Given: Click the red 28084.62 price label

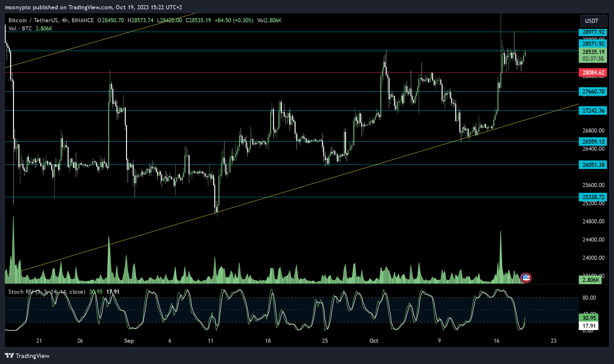Looking at the screenshot, I should [593, 73].
